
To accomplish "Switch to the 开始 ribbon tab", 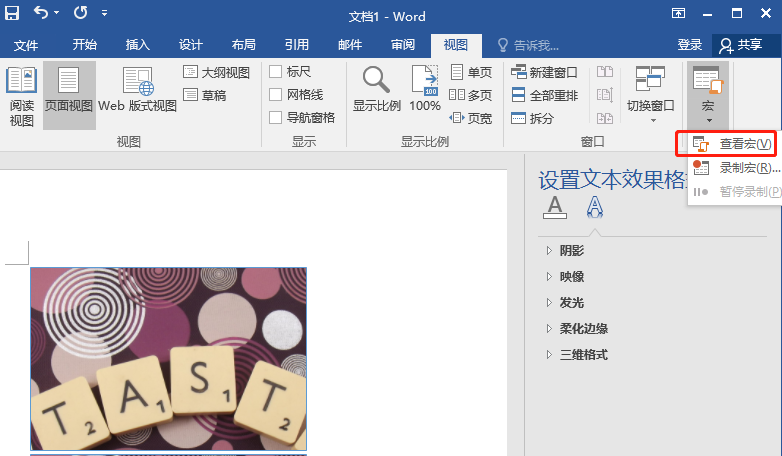I will click(x=84, y=45).
